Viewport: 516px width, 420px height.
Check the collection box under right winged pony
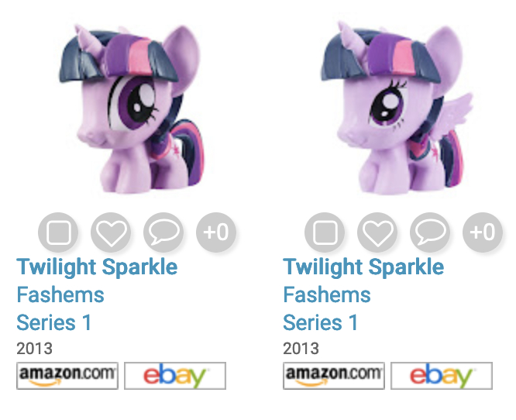(325, 232)
